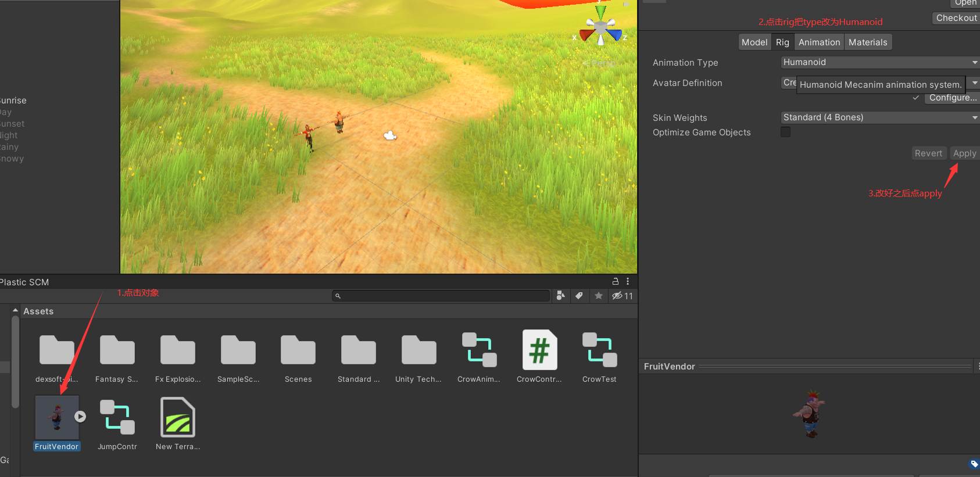
Task: Select the CrowContr... C# script asset
Action: point(539,350)
